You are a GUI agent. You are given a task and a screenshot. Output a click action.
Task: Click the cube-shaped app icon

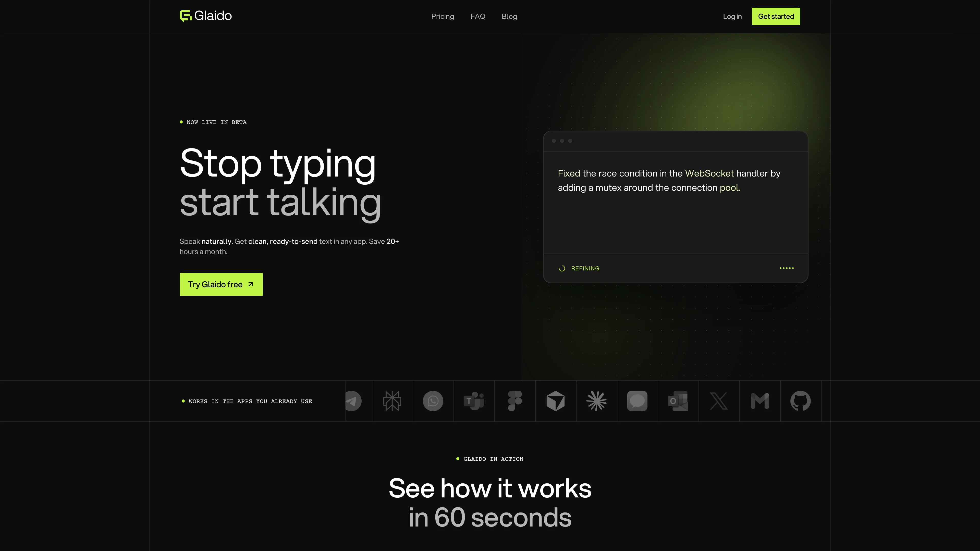click(555, 401)
